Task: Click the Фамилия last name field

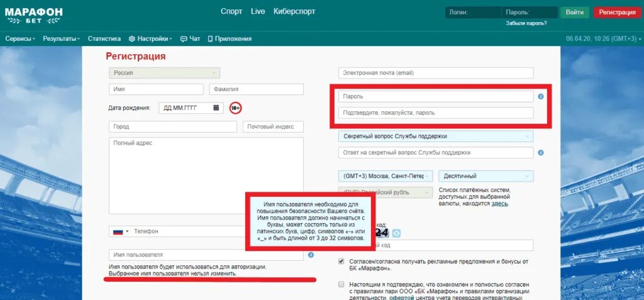Action: point(257,89)
